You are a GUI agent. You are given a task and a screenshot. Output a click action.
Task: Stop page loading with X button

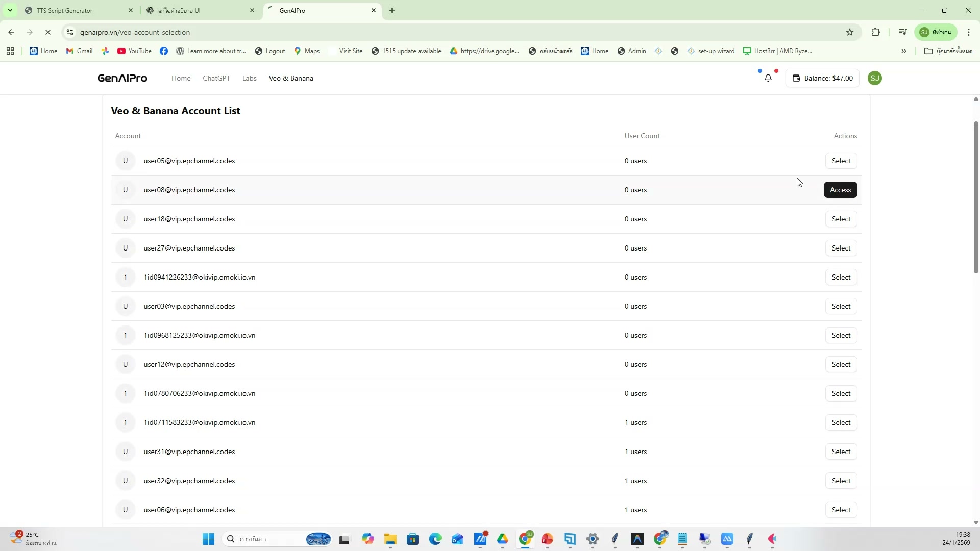click(x=48, y=32)
